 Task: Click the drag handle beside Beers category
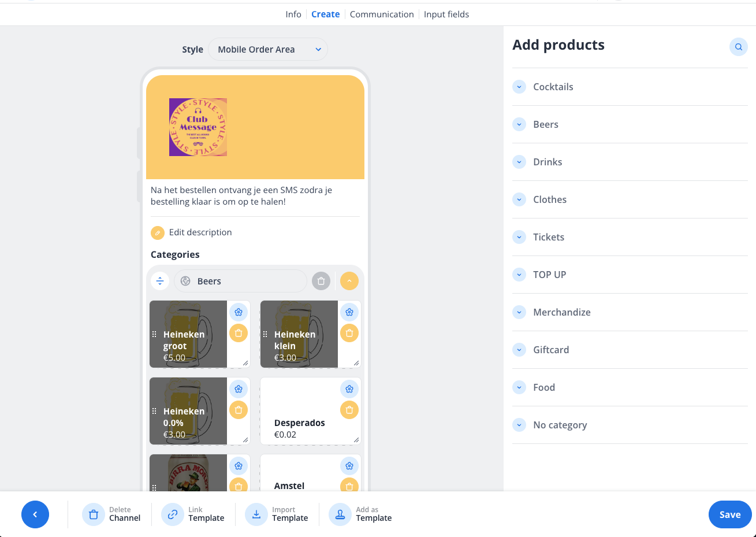pos(160,281)
